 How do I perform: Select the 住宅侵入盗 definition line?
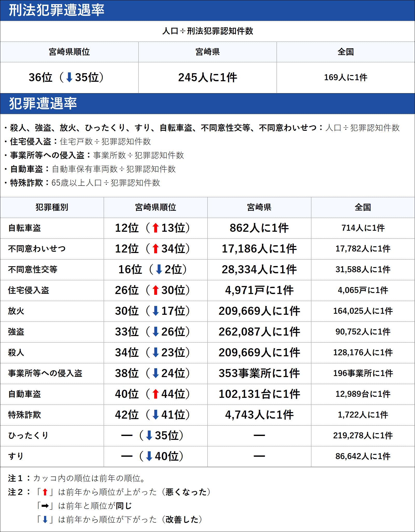click(x=78, y=142)
